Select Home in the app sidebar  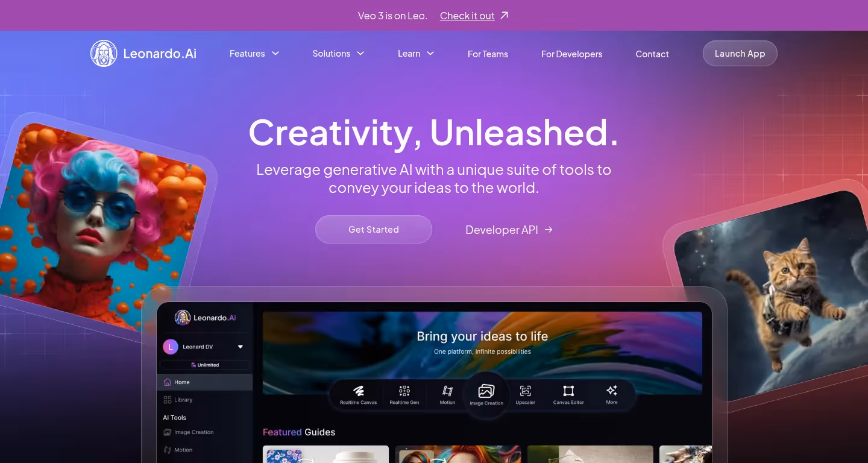(x=205, y=382)
